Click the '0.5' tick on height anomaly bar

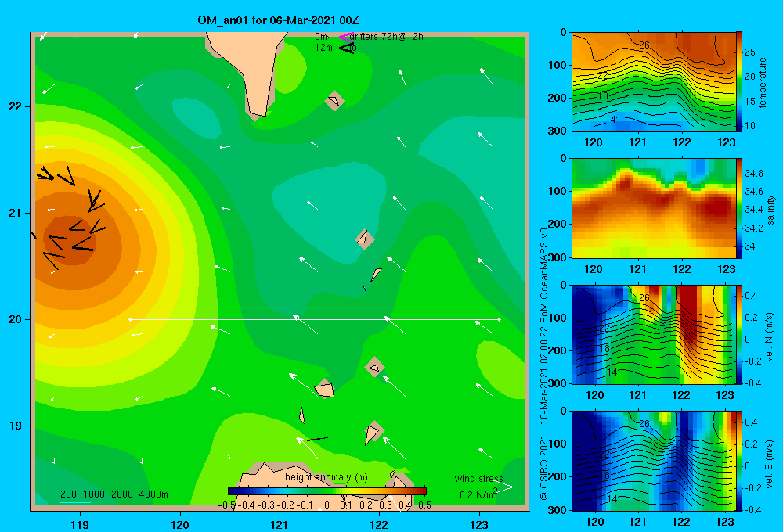tap(425, 505)
